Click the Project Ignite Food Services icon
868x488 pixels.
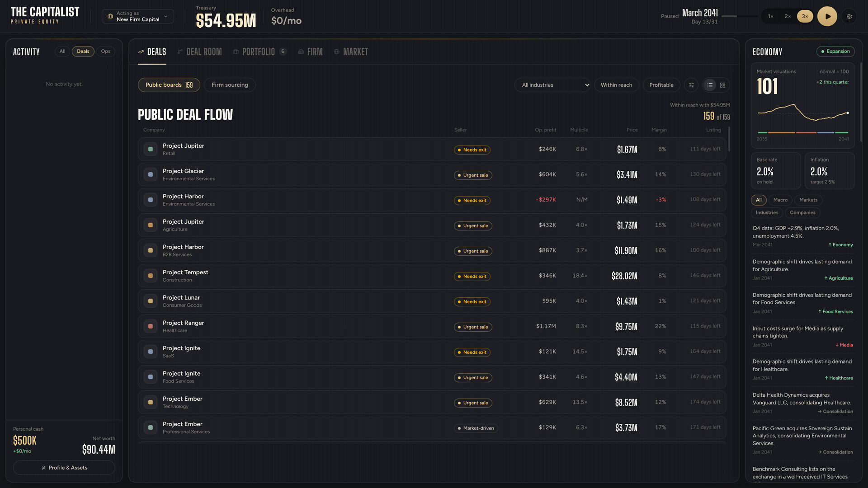point(151,377)
